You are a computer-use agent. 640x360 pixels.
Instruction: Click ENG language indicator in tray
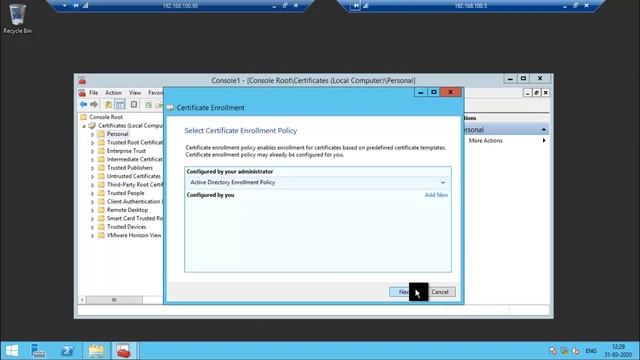pyautogui.click(x=591, y=351)
